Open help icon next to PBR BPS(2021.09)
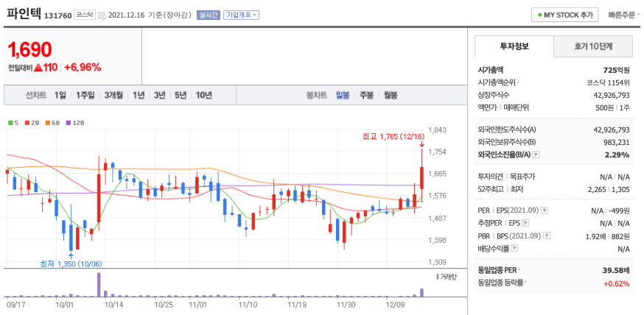This screenshot has width=644, height=315. click(x=546, y=236)
